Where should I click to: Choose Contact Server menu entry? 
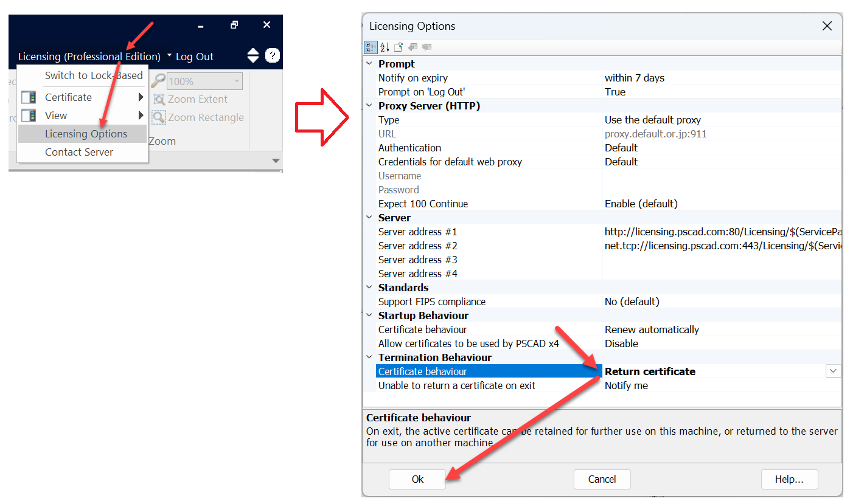click(x=79, y=152)
